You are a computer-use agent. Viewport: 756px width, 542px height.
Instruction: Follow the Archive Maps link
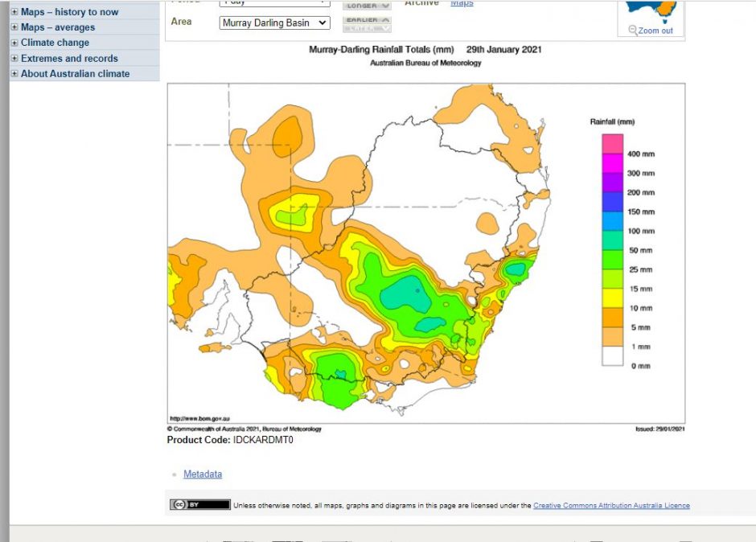[462, 3]
